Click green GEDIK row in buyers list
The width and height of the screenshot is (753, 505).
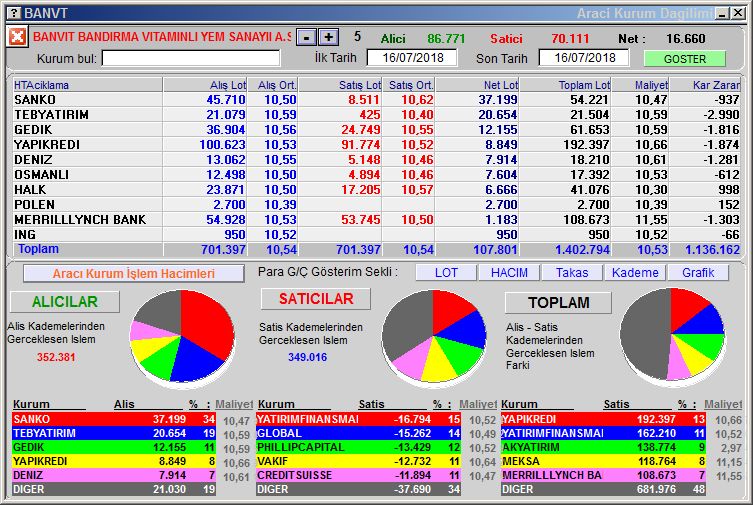coord(114,447)
